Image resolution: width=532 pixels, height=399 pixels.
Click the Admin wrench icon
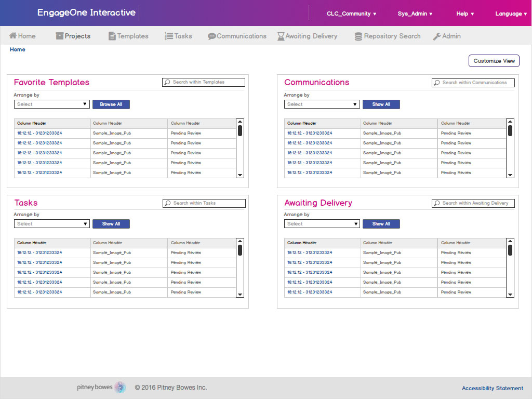pyautogui.click(x=437, y=36)
